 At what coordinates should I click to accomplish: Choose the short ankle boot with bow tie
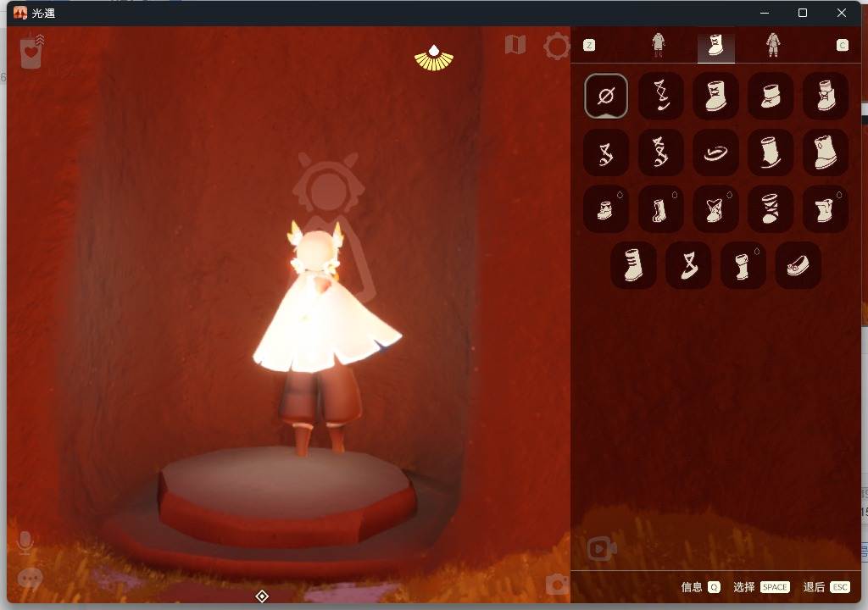coord(770,96)
